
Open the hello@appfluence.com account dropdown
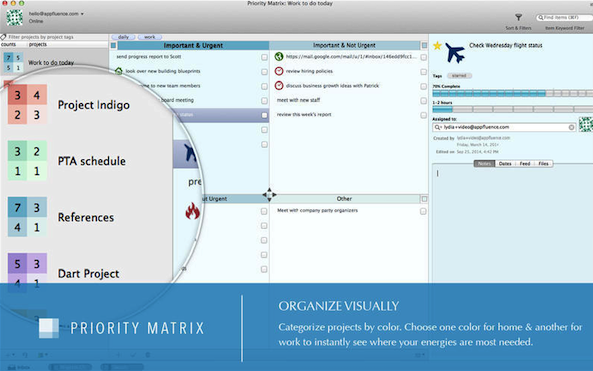coord(56,14)
